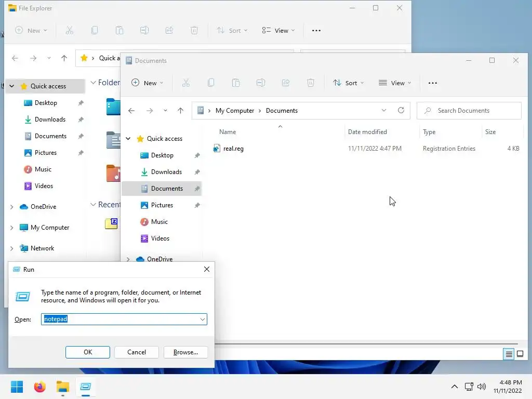Open the Run dialog Open combo dropdown
This screenshot has height=399, width=532.
[203, 320]
